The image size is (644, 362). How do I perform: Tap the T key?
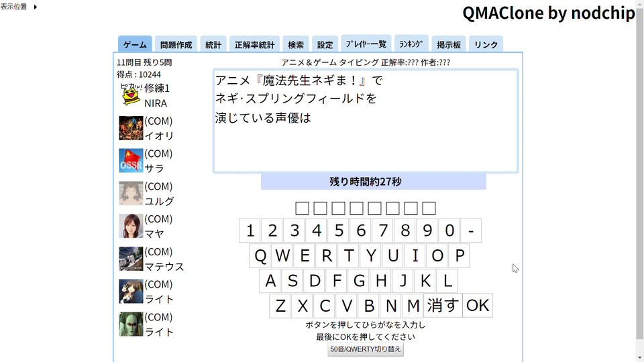[x=349, y=255]
